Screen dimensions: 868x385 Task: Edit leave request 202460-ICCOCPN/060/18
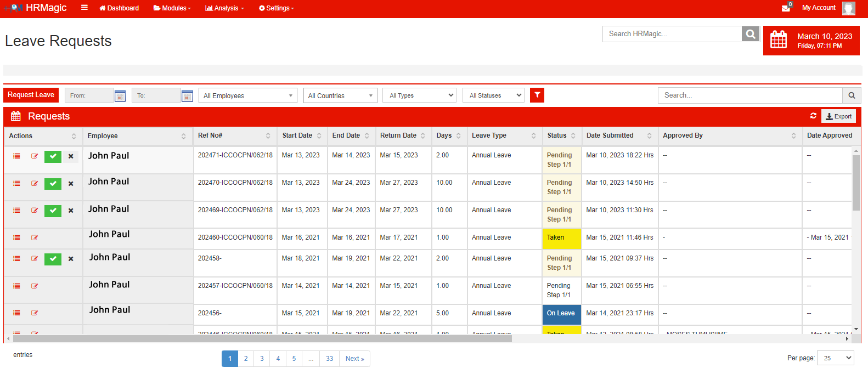35,237
